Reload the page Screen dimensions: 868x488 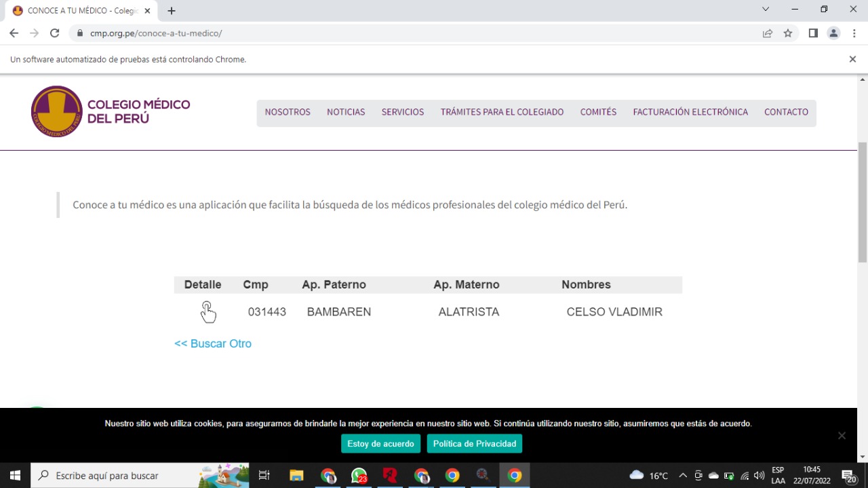[x=55, y=33]
